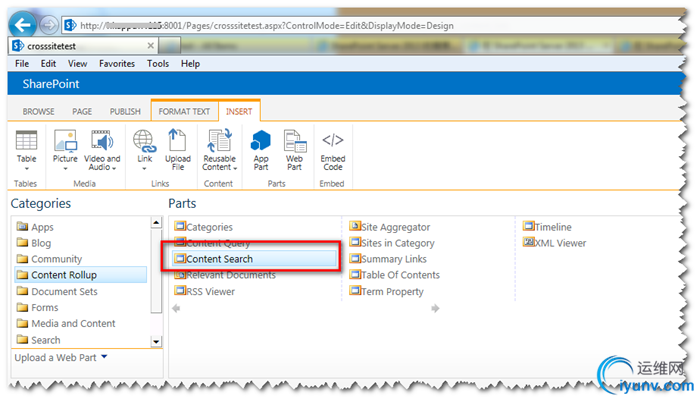
Task: Expand the Picture dropdown arrow
Action: click(65, 169)
